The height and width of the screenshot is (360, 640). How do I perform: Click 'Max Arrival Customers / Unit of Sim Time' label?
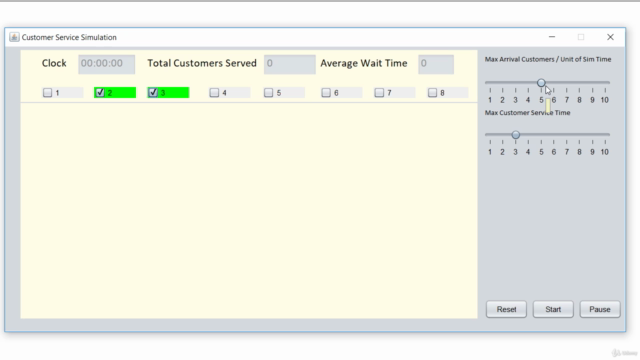click(x=548, y=59)
